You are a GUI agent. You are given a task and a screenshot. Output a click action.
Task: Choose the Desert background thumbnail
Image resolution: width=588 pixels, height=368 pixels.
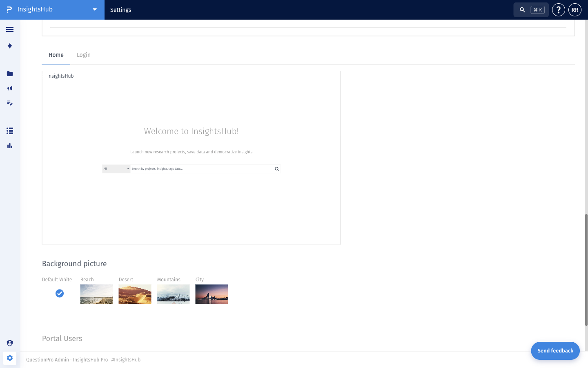(x=135, y=294)
